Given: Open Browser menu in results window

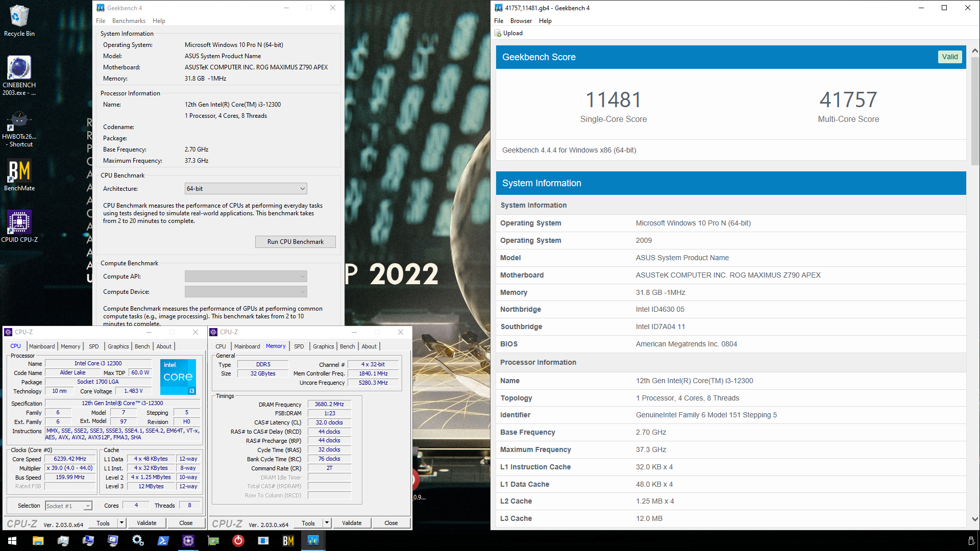Looking at the screenshot, I should click(x=521, y=21).
